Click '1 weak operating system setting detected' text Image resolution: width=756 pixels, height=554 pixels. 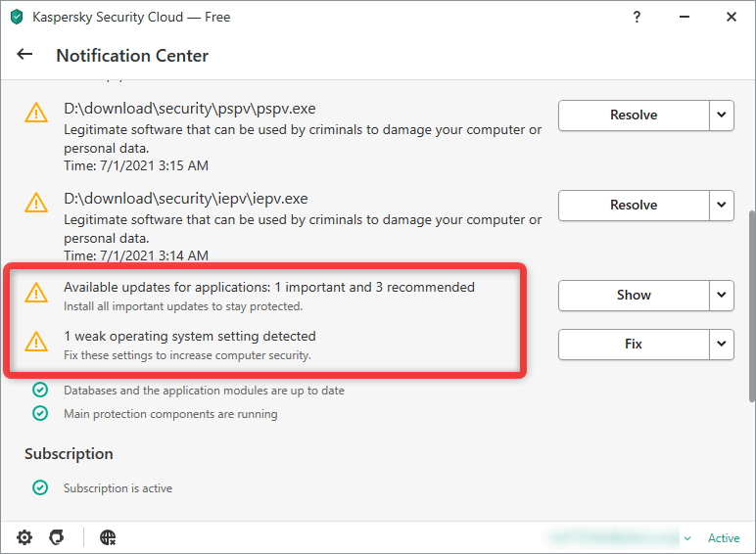tap(190, 337)
